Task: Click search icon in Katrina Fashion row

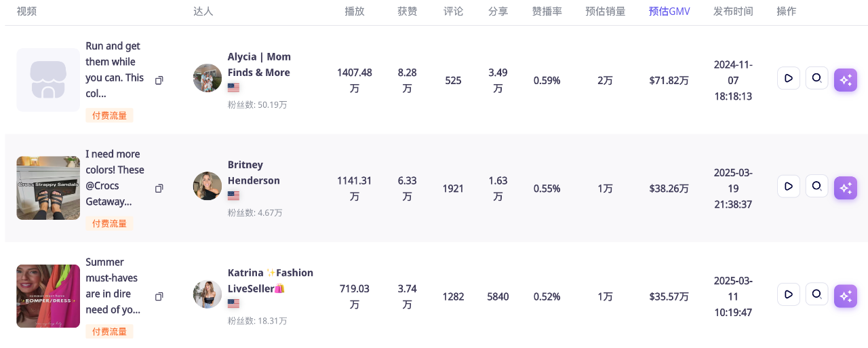Action: 816,294
